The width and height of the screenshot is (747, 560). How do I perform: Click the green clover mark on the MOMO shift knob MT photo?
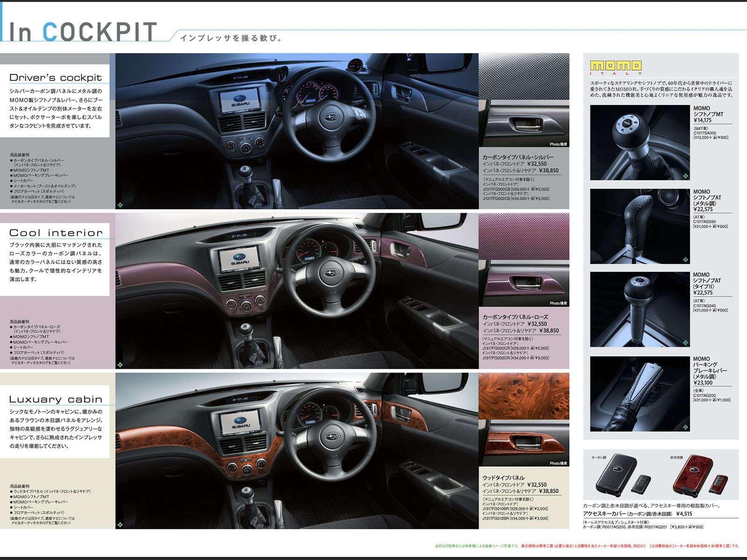point(685,176)
